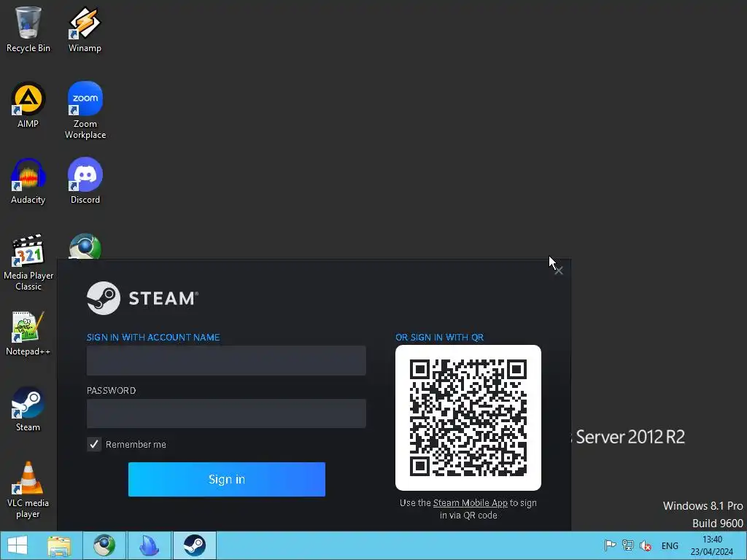This screenshot has width=747, height=560.
Task: Open Action Center flag in system tray
Action: pos(610,545)
